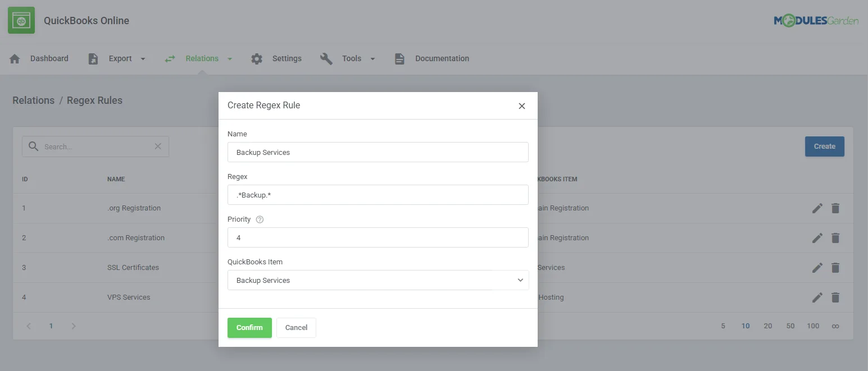Click the Export file icon
Viewport: 868px width, 371px height.
coord(93,58)
